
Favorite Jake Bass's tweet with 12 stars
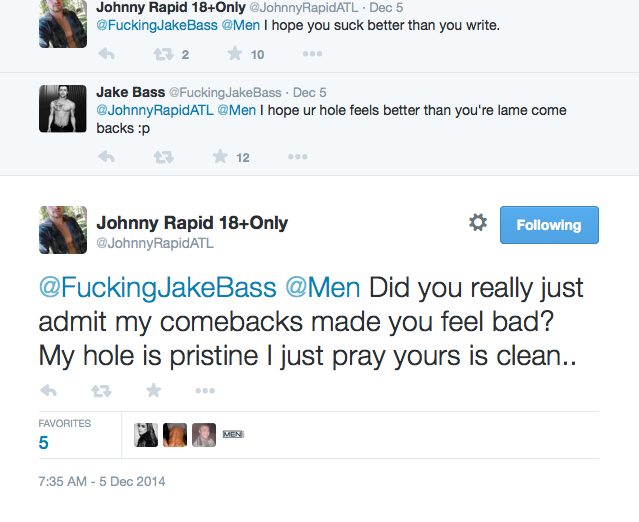(220, 156)
